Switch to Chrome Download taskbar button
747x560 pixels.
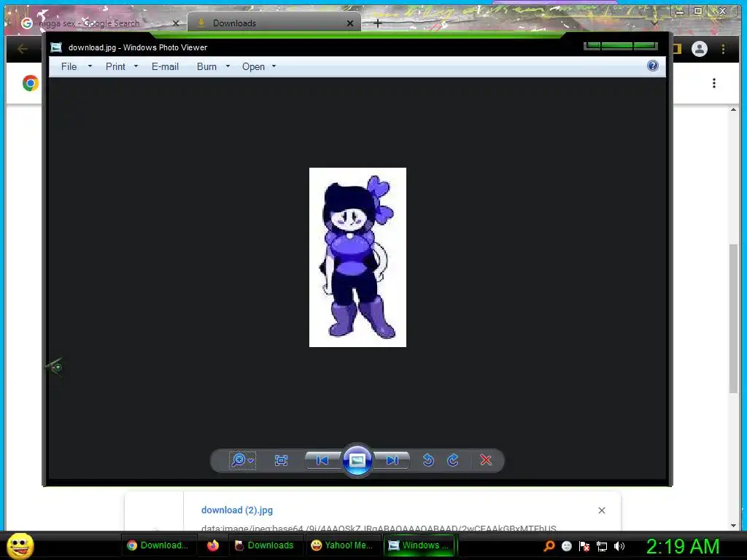[158, 545]
